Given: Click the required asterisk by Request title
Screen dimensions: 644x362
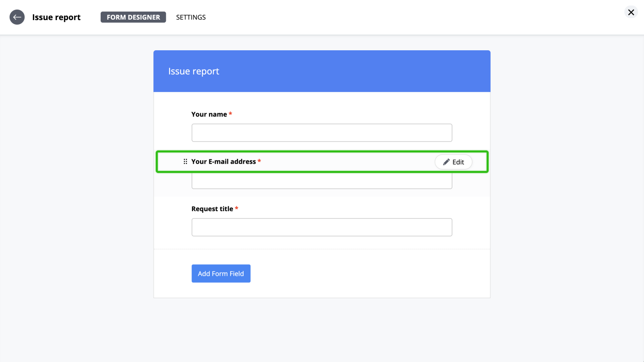Looking at the screenshot, I should 237,208.
